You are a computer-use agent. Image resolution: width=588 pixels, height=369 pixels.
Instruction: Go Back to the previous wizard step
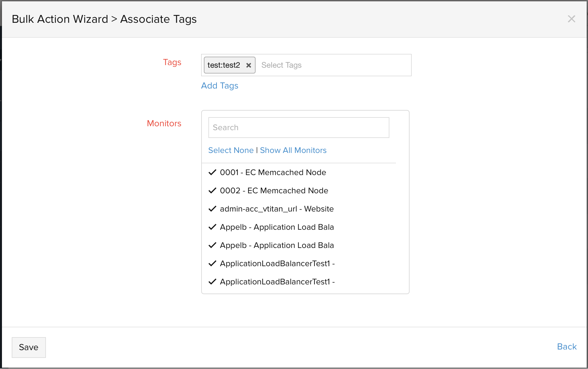pyautogui.click(x=567, y=347)
